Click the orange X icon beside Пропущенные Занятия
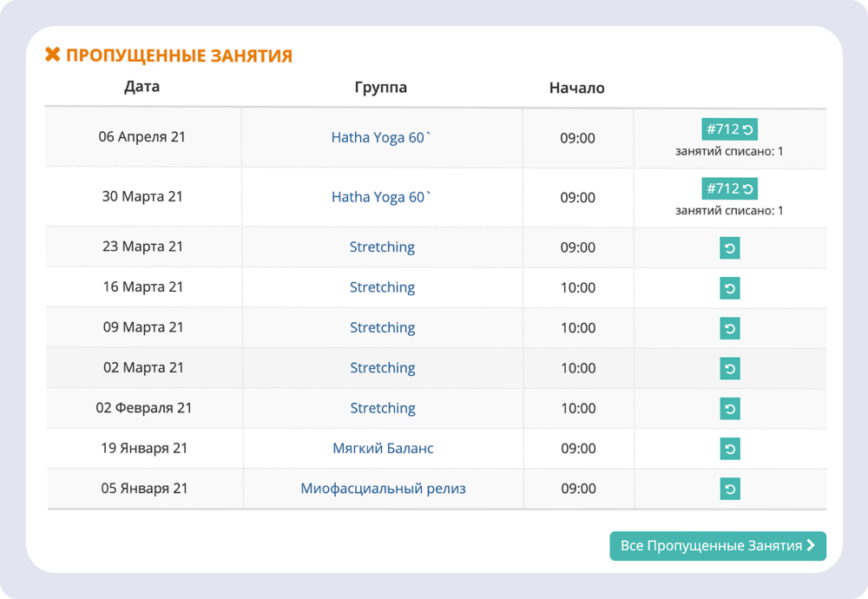The height and width of the screenshot is (599, 868). coord(53,56)
